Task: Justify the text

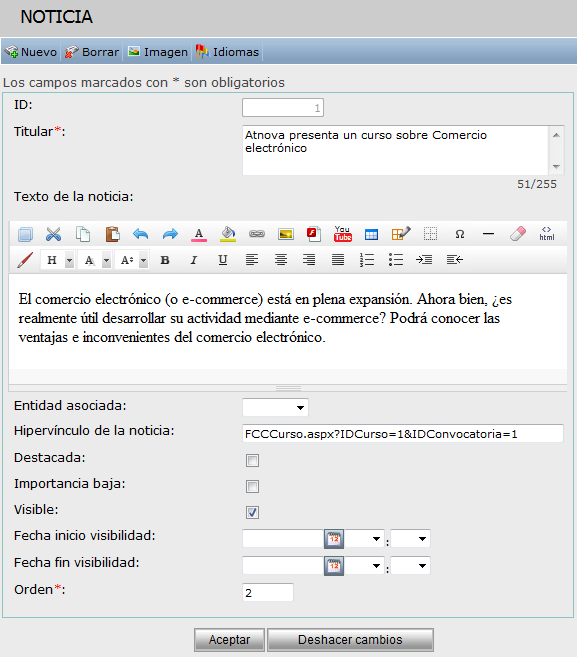Action: pyautogui.click(x=338, y=260)
